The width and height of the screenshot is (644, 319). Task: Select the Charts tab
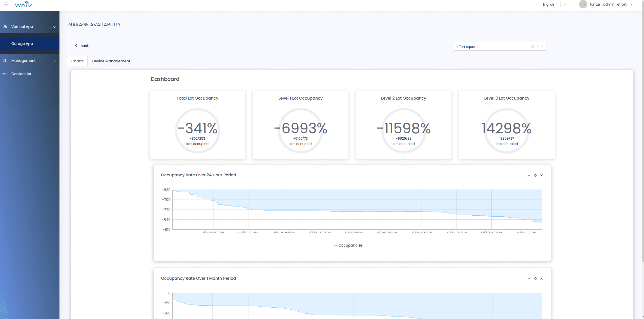click(77, 61)
